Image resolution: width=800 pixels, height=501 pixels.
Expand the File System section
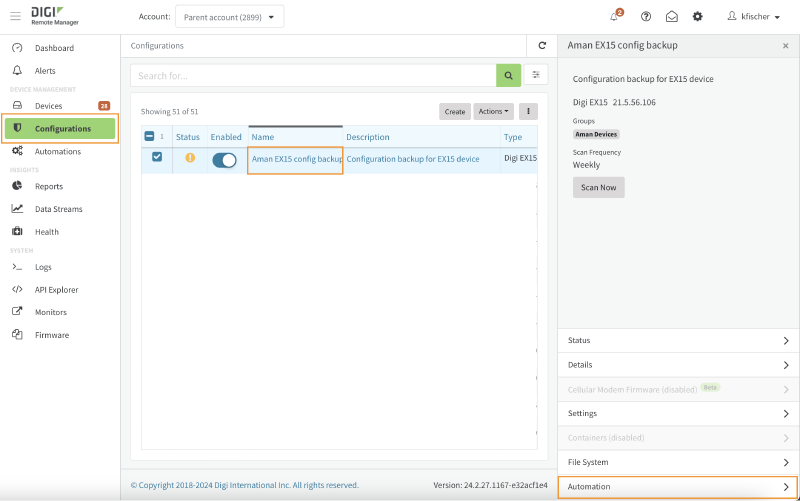[x=679, y=462]
